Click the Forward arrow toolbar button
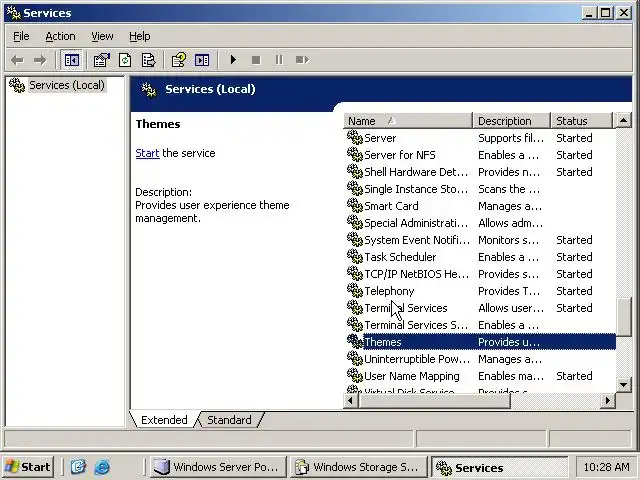Viewport: 640px width, 480px height. click(x=40, y=60)
